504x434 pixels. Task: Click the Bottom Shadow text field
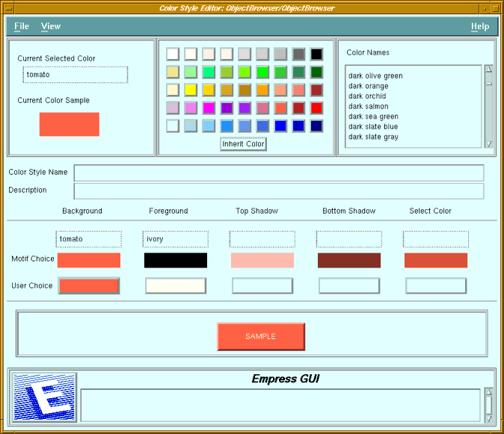pyautogui.click(x=349, y=239)
